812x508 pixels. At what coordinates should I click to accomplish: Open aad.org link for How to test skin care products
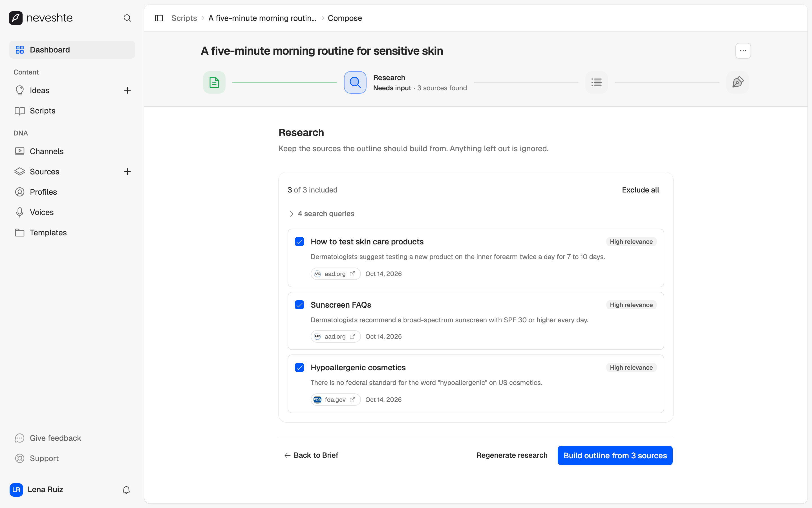[336, 274]
